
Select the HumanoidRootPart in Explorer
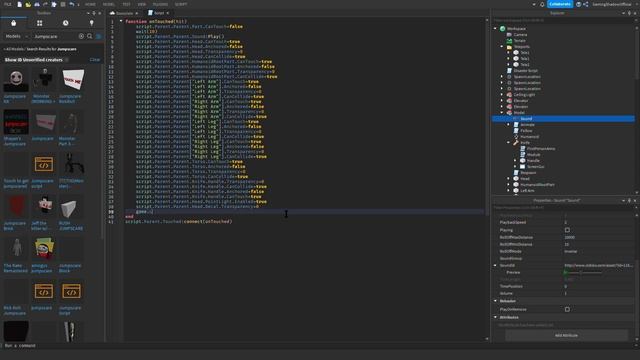[x=537, y=184]
